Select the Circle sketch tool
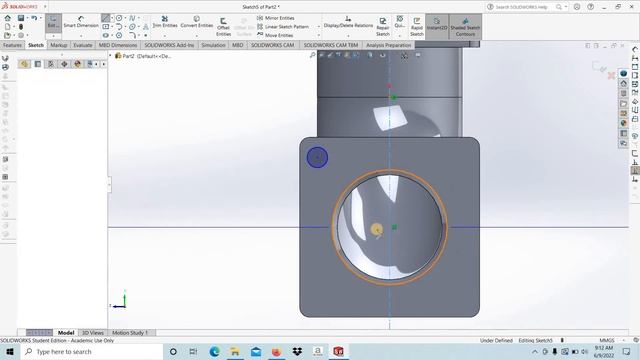This screenshot has height=360, width=640. 119,18
